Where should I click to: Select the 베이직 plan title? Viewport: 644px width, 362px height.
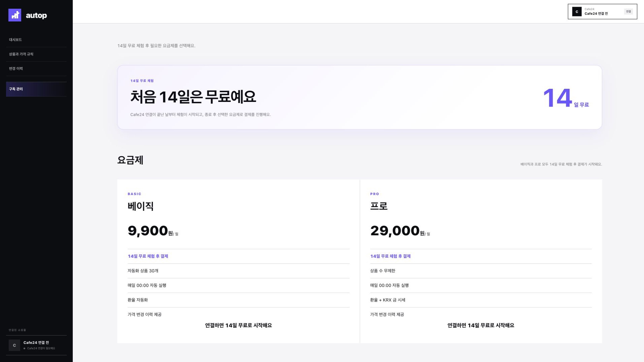[x=141, y=206]
